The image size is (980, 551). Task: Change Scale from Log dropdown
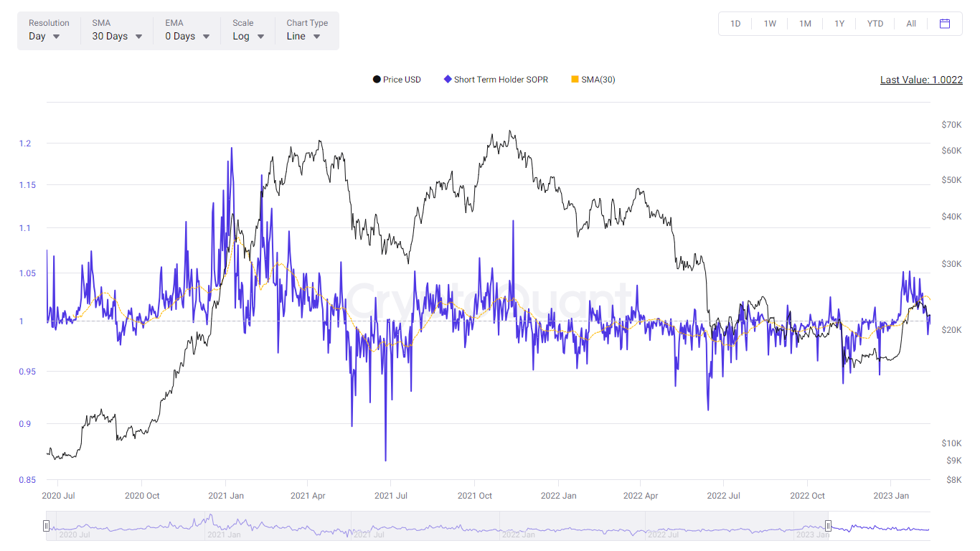click(x=248, y=36)
